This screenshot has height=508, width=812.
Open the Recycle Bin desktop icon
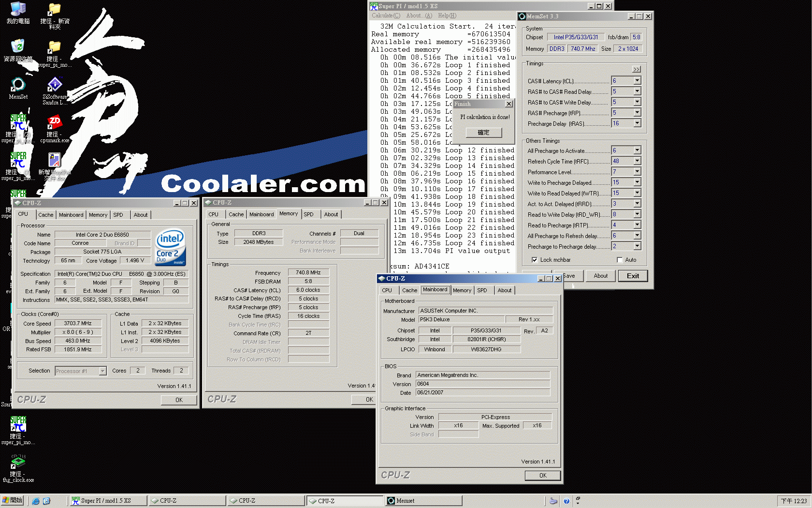pyautogui.click(x=18, y=50)
